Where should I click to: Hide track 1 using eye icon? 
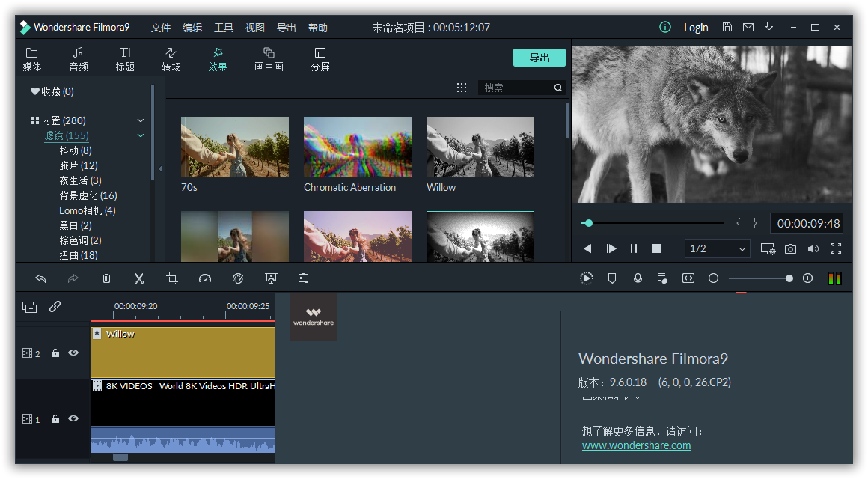(x=73, y=418)
